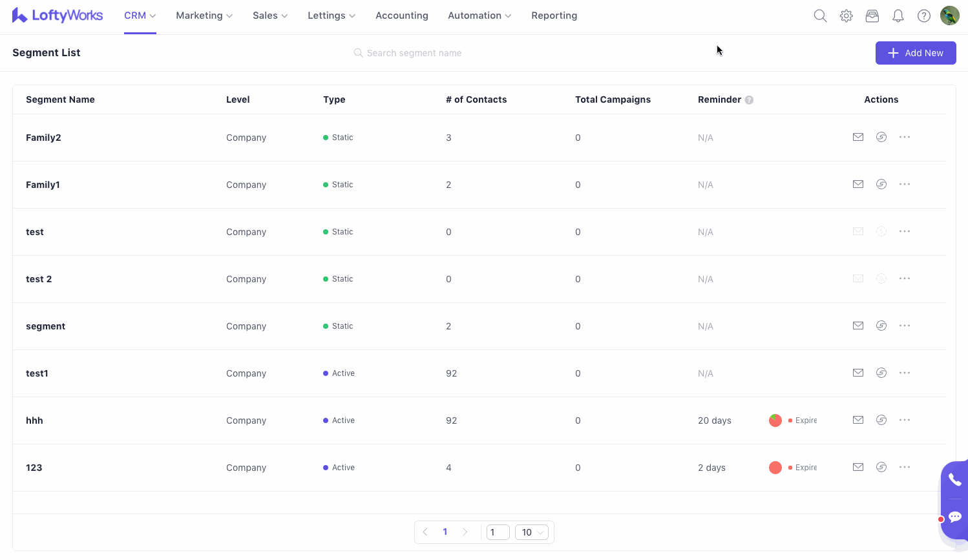Click the phone call widget icon

click(954, 479)
